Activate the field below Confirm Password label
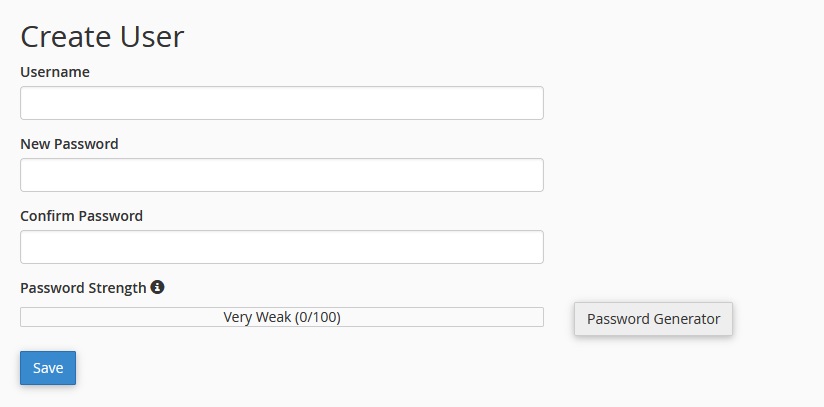Viewport: 824px width, 407px height. [282, 247]
